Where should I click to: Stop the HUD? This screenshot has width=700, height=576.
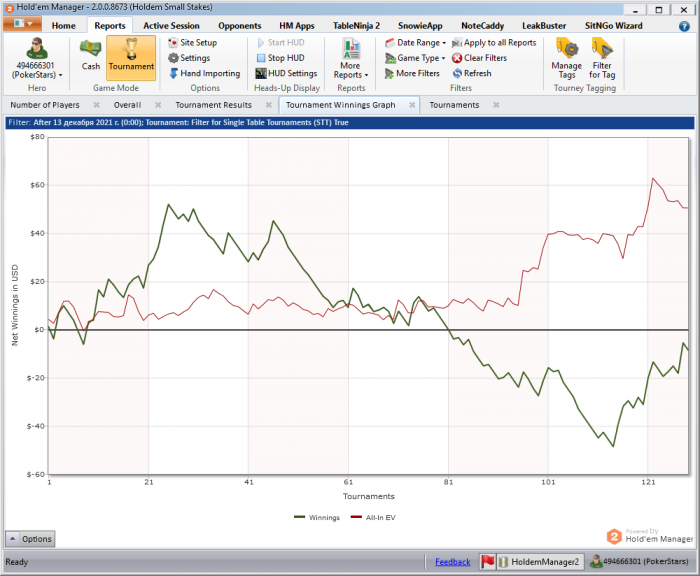260,58
